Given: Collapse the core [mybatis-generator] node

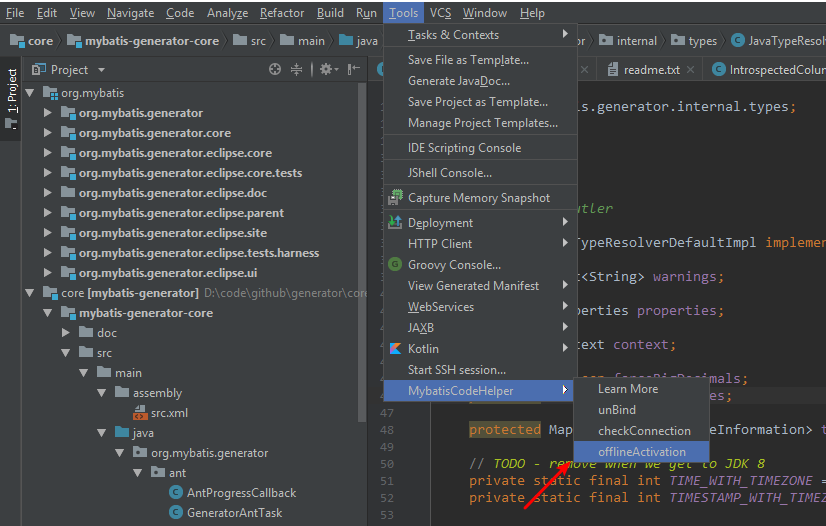Looking at the screenshot, I should coord(30,293).
